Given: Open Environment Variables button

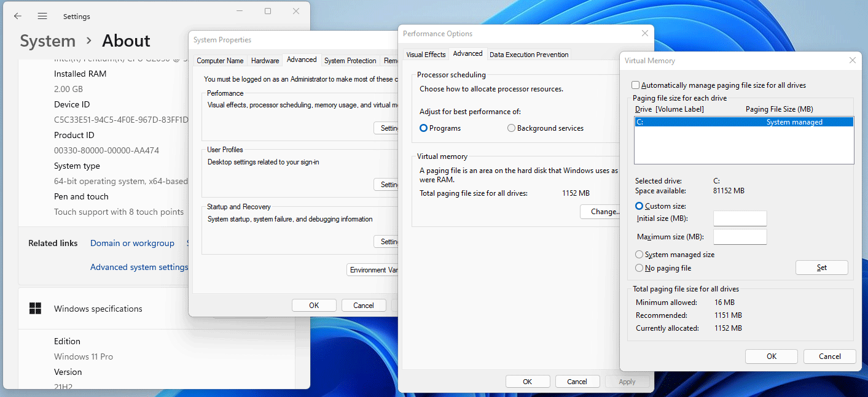Looking at the screenshot, I should (x=373, y=270).
